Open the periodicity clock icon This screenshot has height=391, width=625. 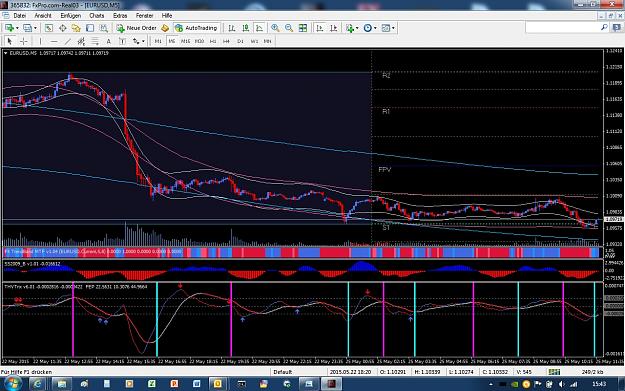pos(368,28)
